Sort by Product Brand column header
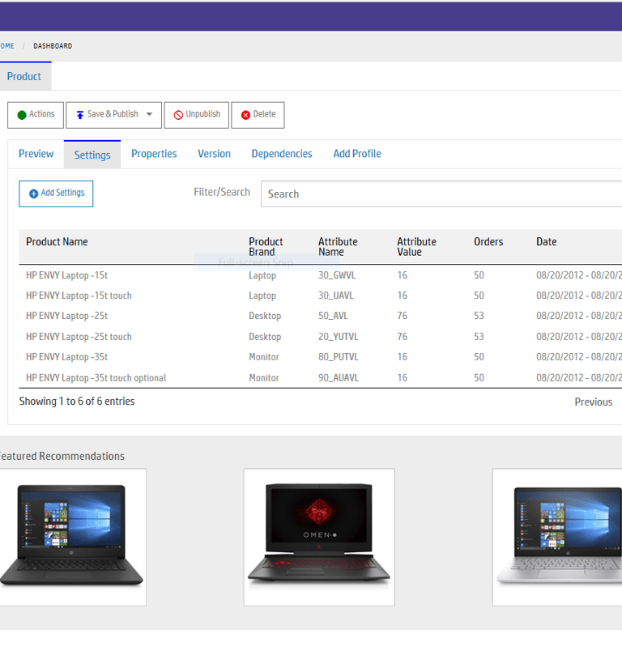Image resolution: width=622 pixels, height=672 pixels. pos(266,247)
